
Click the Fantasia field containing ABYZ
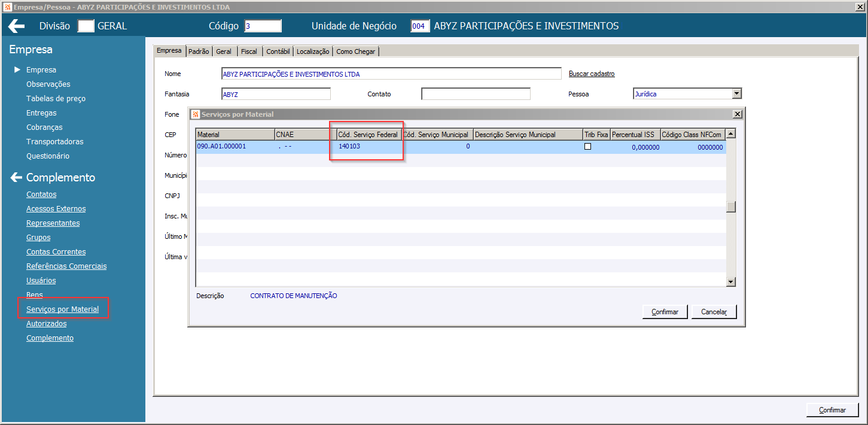(276, 94)
